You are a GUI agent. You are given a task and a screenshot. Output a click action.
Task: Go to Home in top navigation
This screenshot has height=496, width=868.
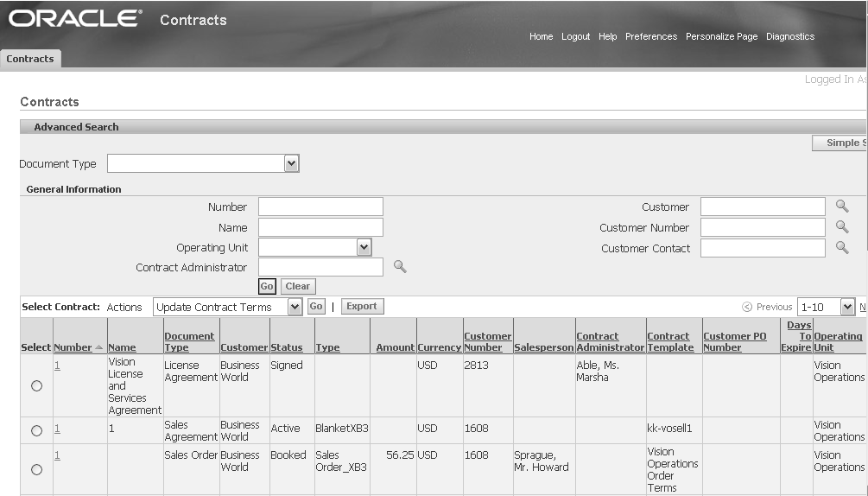541,36
